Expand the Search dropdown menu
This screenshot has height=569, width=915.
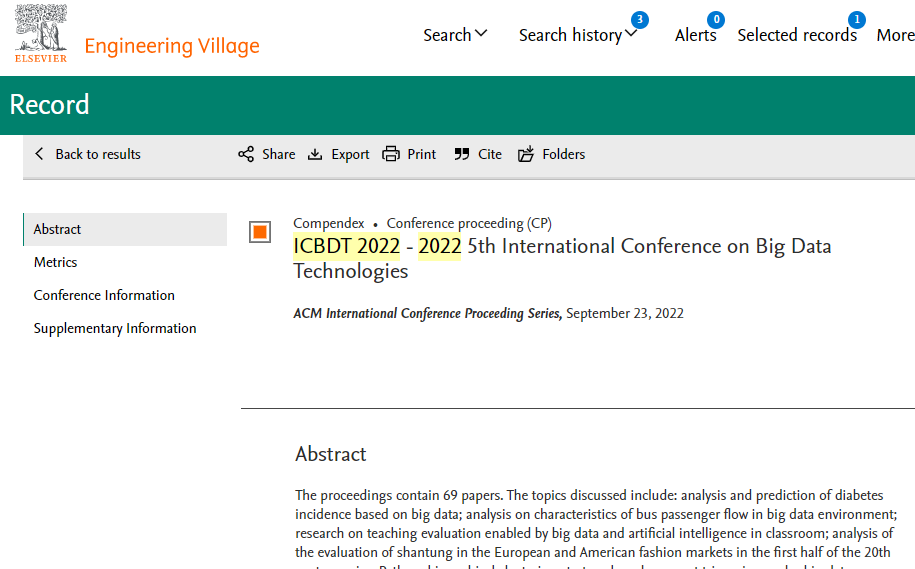(455, 35)
